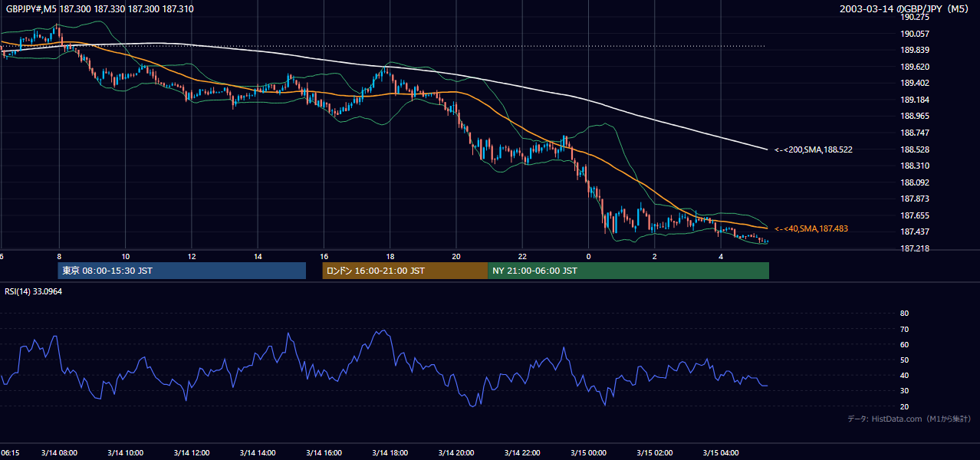Screen dimensions: 980x460
Task: Click price axis value 187.218
Action: [915, 248]
